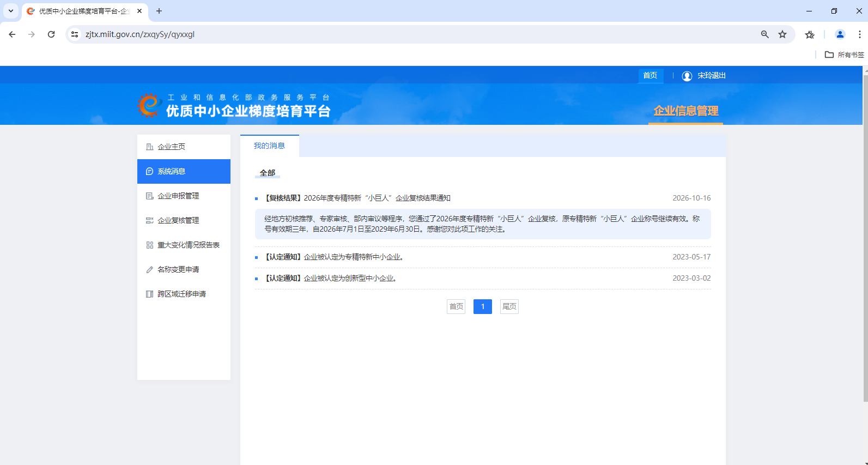Open 企业复核管理 in the sidebar

pos(184,220)
